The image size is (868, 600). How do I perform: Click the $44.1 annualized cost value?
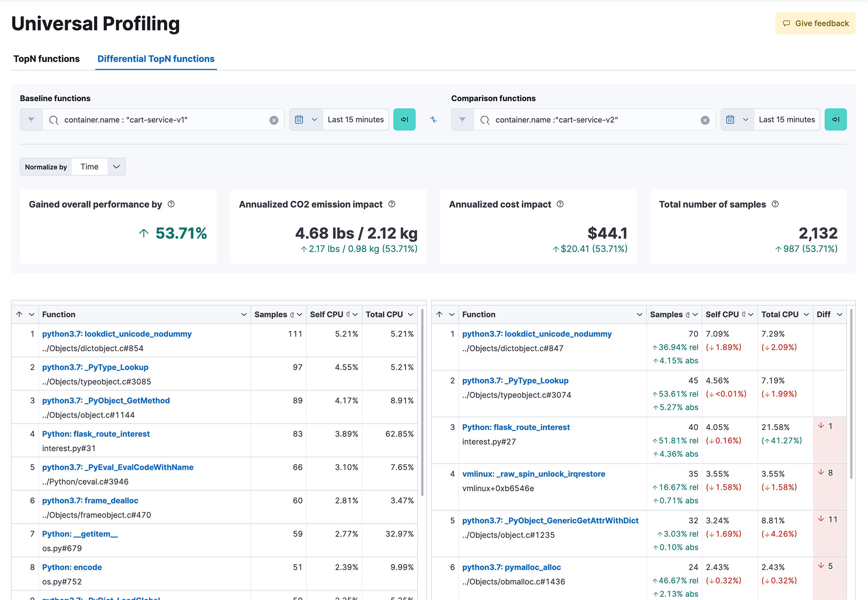click(608, 233)
